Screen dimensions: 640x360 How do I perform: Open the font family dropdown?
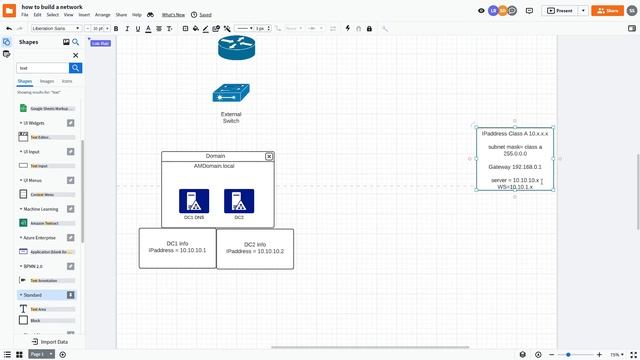coord(56,29)
